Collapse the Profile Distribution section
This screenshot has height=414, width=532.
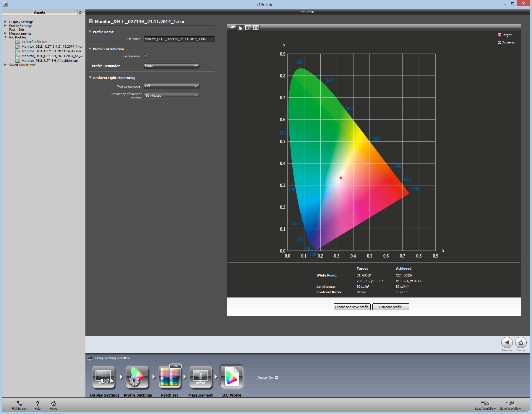pyautogui.click(x=90, y=49)
